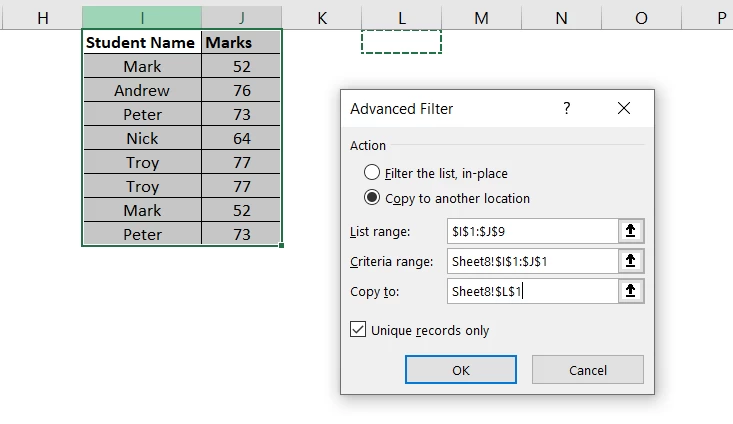Close the Advanced Filter dialog
Viewport: 733px width, 424px height.
(x=624, y=108)
